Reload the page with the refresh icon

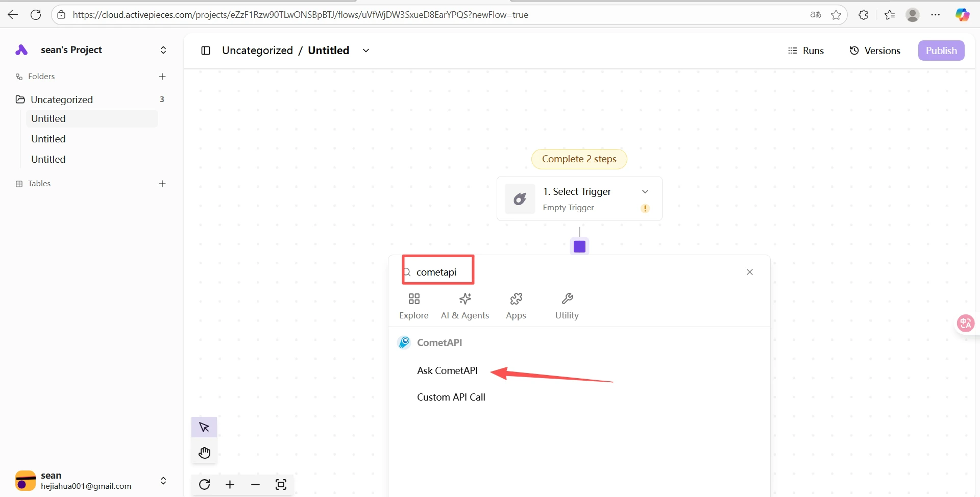pos(36,15)
